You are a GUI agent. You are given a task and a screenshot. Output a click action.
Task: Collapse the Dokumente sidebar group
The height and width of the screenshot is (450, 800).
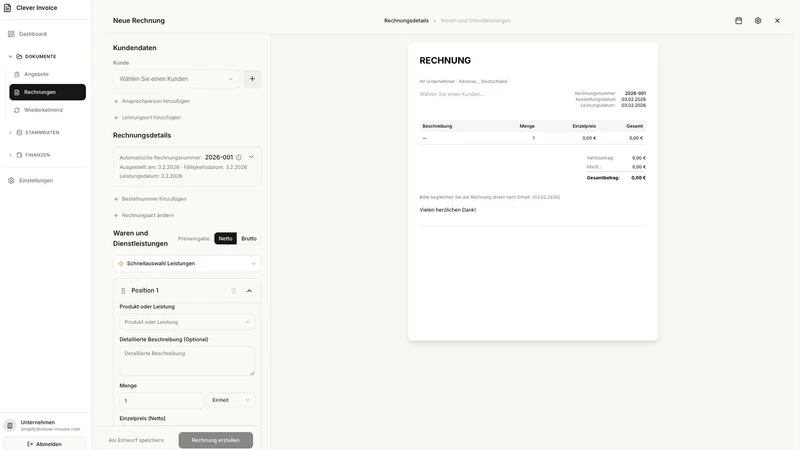(10, 57)
